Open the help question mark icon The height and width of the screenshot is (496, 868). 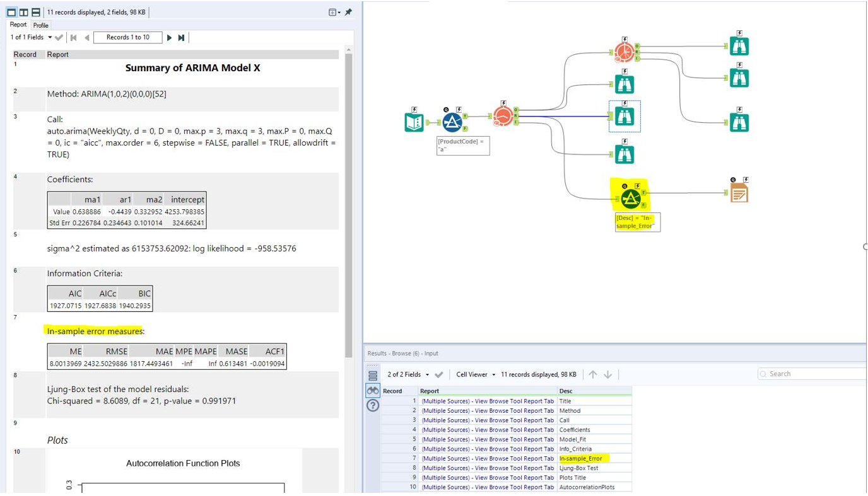[373, 405]
